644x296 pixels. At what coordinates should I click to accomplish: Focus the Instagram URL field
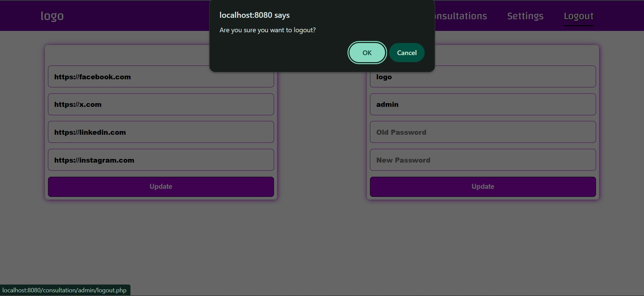tap(161, 160)
